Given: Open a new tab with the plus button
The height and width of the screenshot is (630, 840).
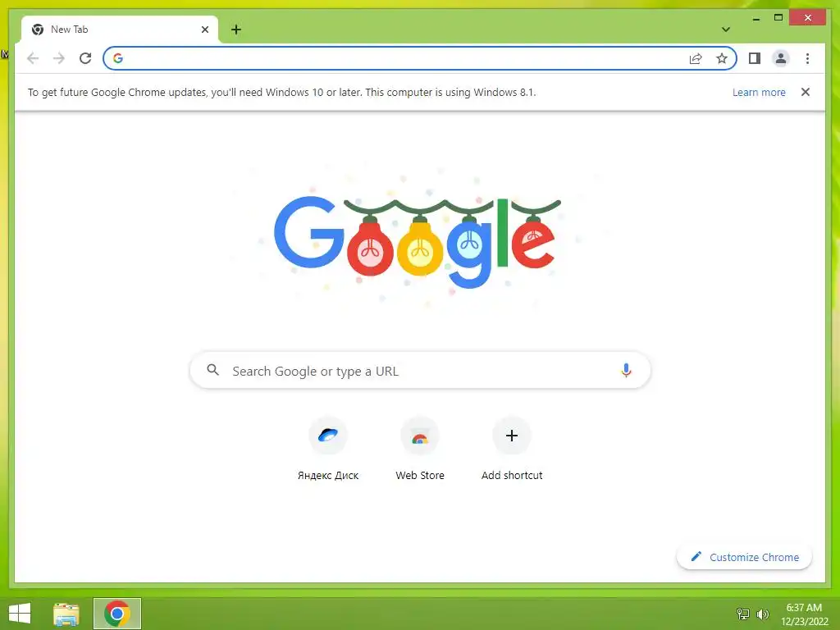Looking at the screenshot, I should pos(236,30).
